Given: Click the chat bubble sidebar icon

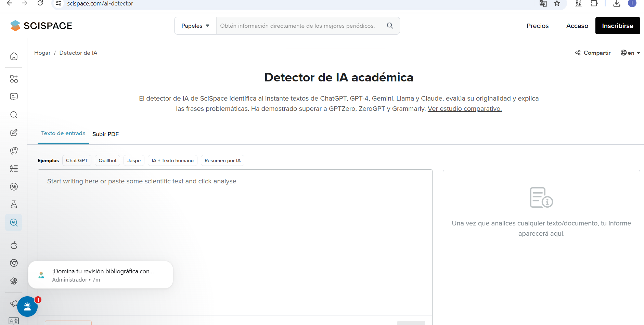Looking at the screenshot, I should point(14,97).
